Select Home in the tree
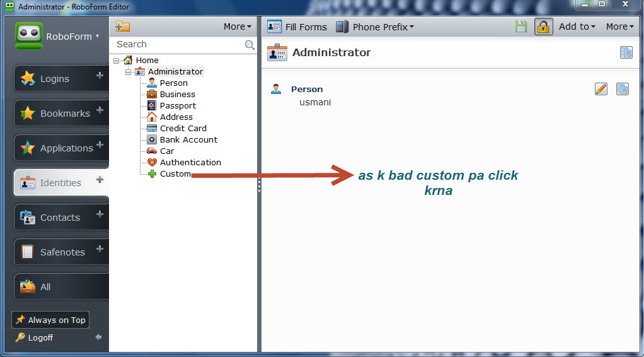 (x=147, y=61)
